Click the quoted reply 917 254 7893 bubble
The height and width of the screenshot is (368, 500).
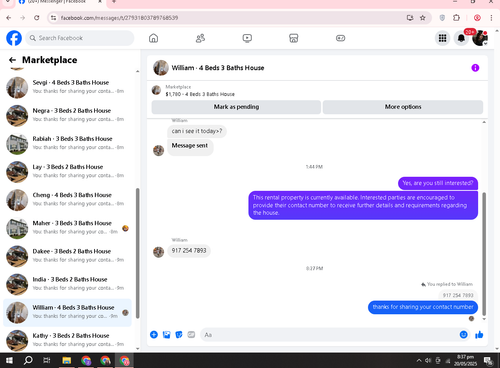point(458,295)
